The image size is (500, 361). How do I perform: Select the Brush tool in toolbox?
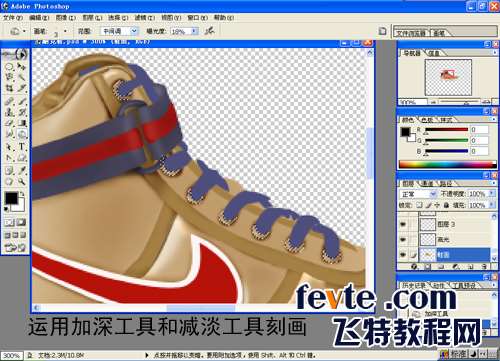click(x=22, y=101)
